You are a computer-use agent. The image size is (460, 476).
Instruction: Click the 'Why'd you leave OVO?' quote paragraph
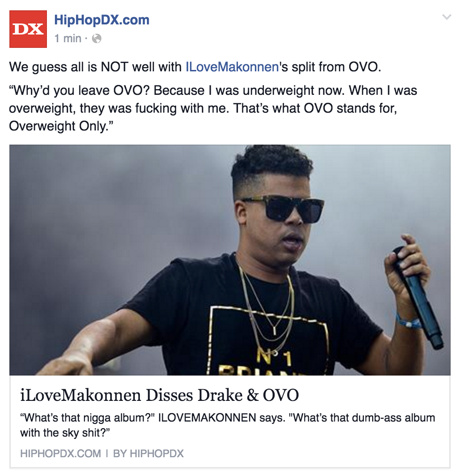[213, 108]
